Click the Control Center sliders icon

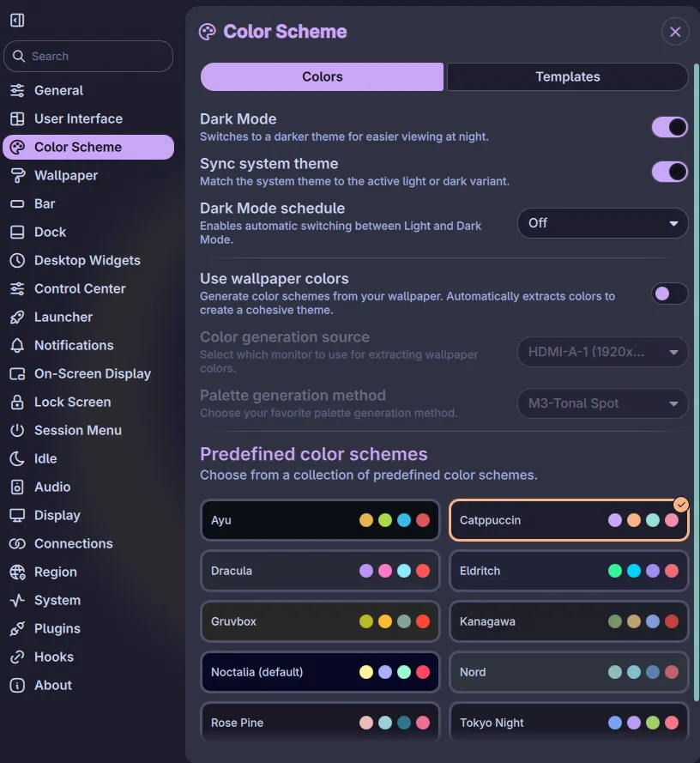coord(17,288)
